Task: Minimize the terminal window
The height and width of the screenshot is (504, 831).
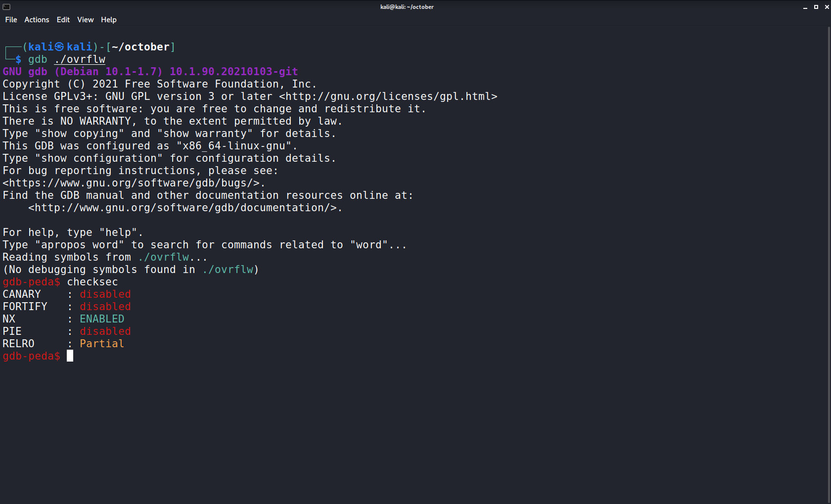Action: [x=805, y=7]
